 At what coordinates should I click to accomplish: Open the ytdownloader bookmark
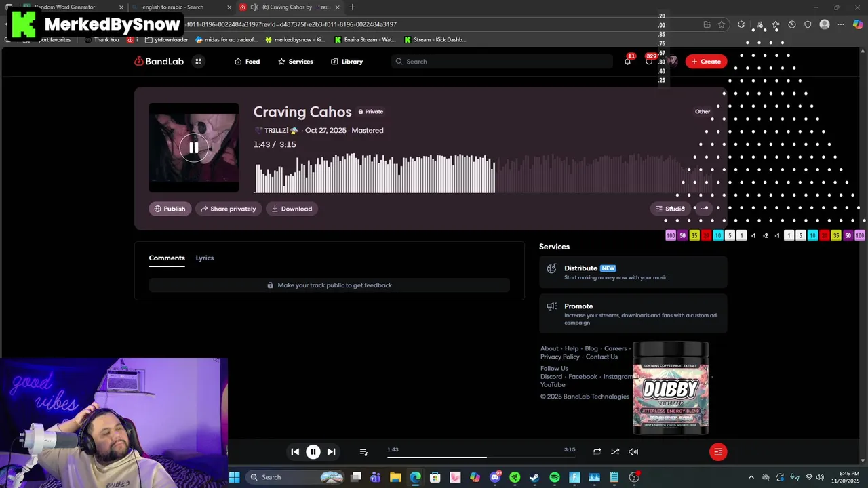click(x=166, y=39)
